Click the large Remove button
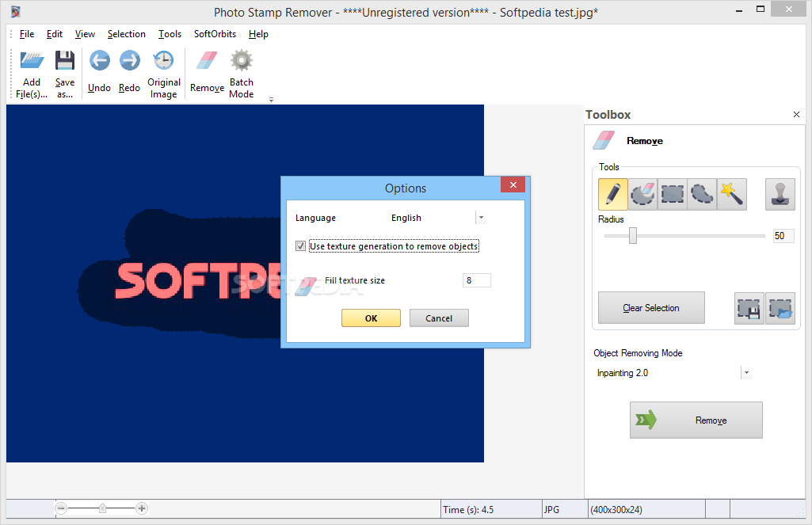This screenshot has width=812, height=525. (696, 420)
